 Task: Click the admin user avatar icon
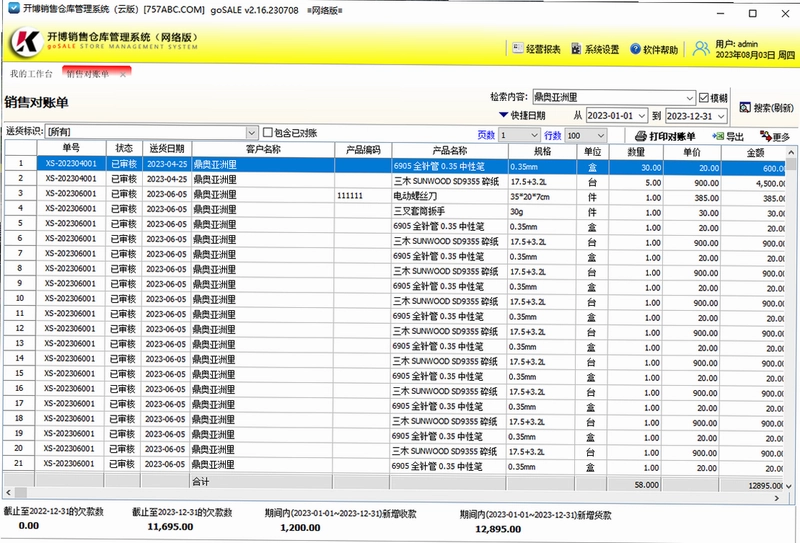[x=701, y=49]
